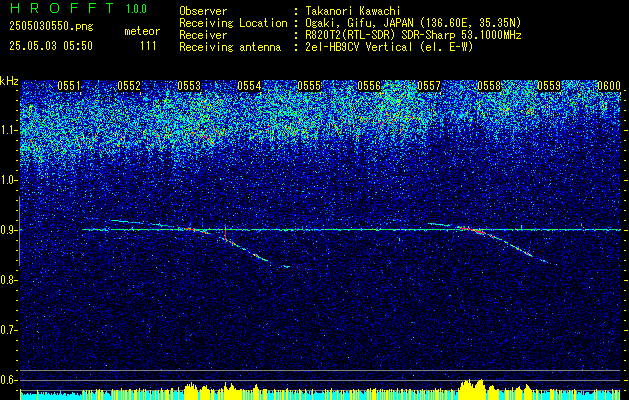
Task: Click the 0558 time marker
Action: [x=489, y=86]
